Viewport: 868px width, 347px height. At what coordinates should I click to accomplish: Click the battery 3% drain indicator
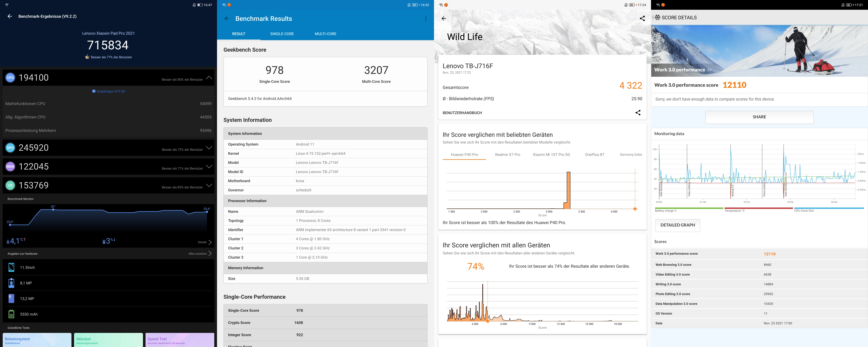click(x=108, y=241)
